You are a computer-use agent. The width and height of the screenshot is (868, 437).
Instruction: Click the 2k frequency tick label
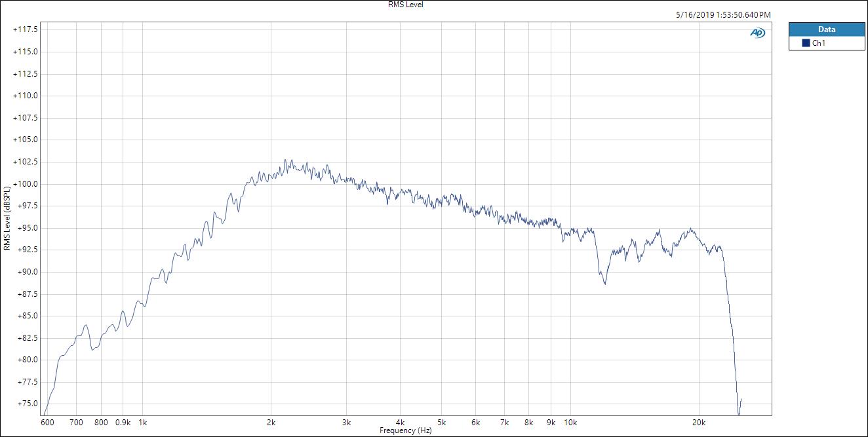pos(271,423)
